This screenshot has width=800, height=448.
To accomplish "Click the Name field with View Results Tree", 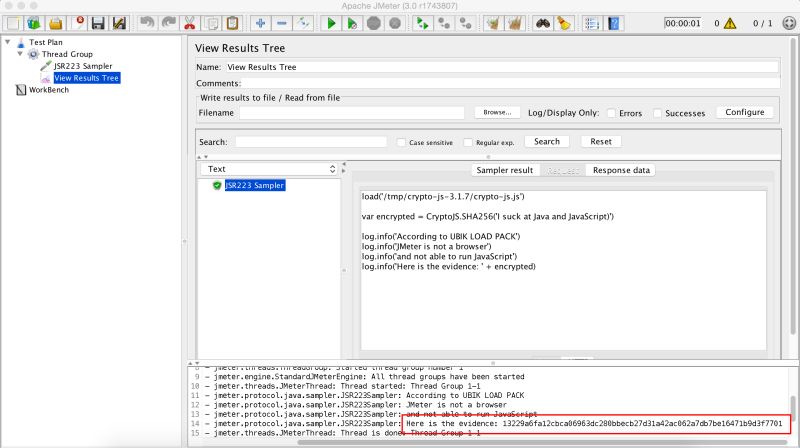I will pyautogui.click(x=502, y=67).
